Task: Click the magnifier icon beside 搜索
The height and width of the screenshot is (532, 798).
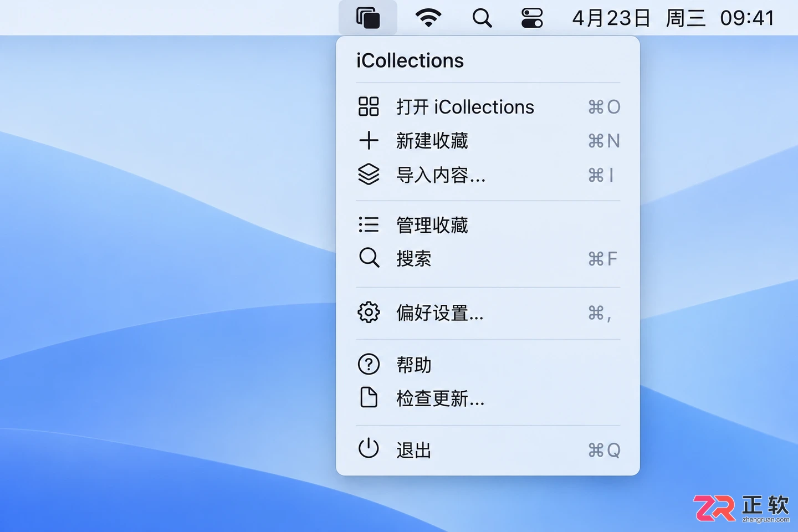Action: click(369, 258)
